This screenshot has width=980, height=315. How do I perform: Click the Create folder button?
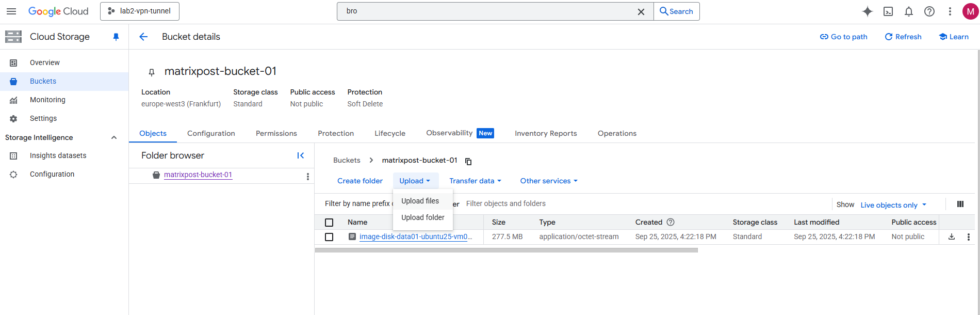[360, 181]
